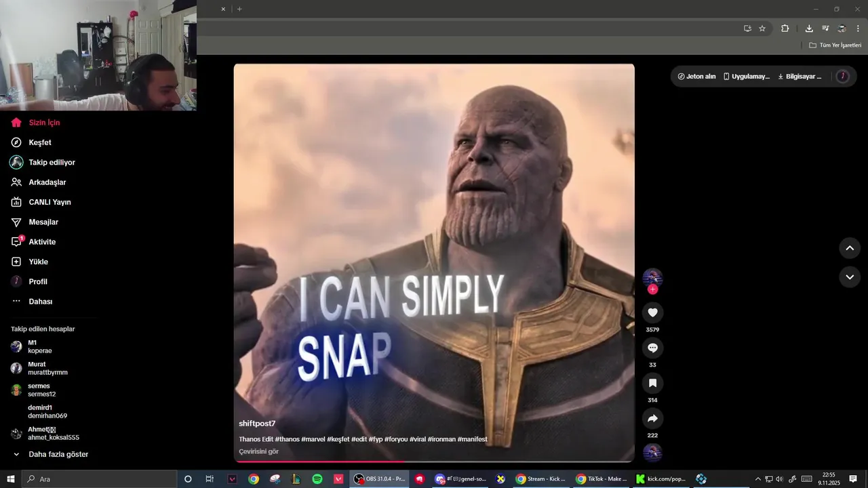This screenshot has width=868, height=488.
Task: Open the volume control in tray
Action: 779,479
